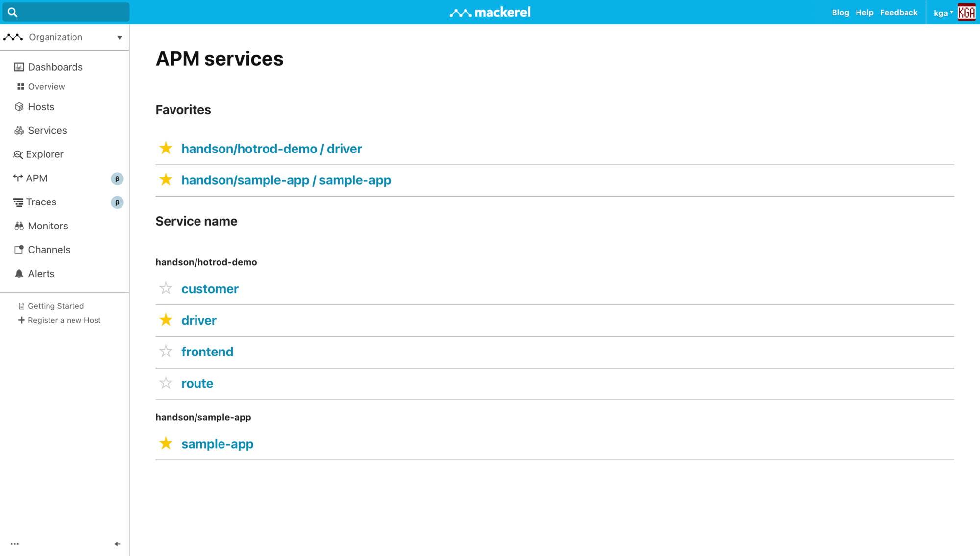Open Explorer in the sidebar
The width and height of the screenshot is (980, 556).
45,154
